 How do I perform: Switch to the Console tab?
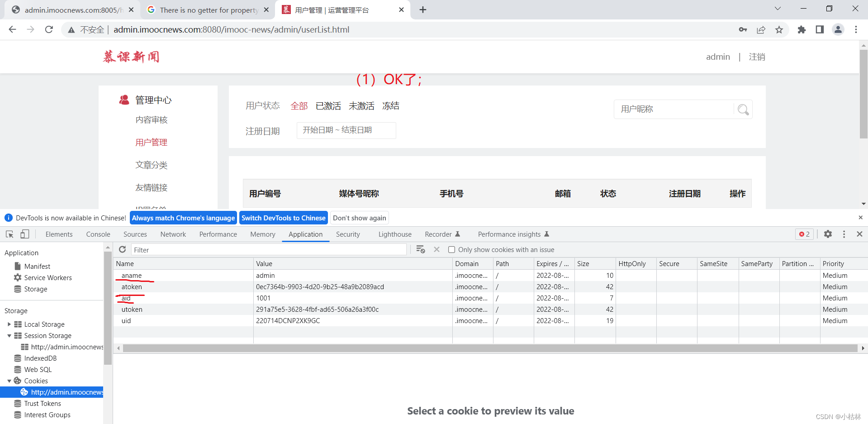pyautogui.click(x=98, y=234)
